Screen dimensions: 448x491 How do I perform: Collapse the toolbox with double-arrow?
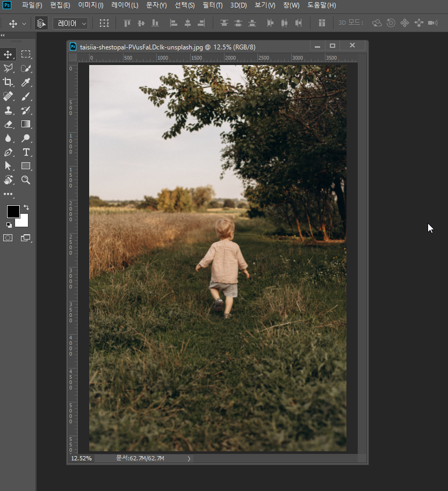point(3,35)
